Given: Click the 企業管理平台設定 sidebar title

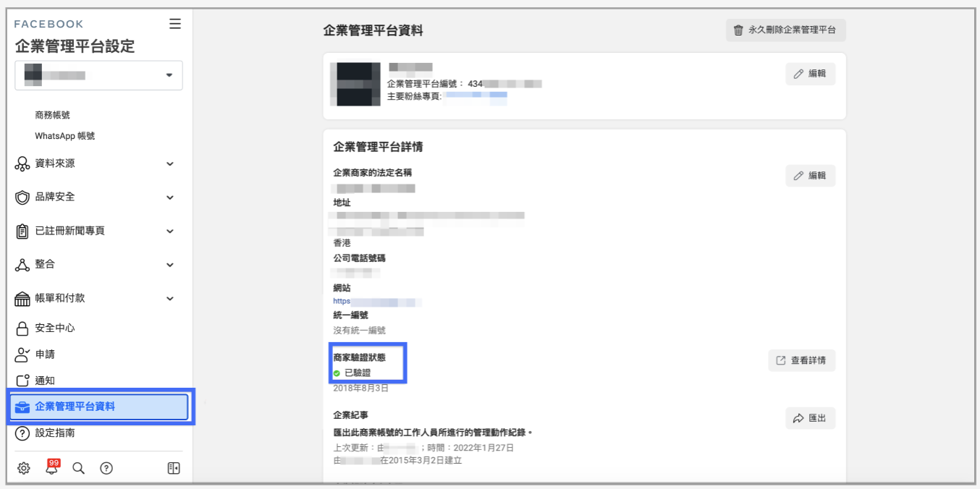Looking at the screenshot, I should point(75,47).
